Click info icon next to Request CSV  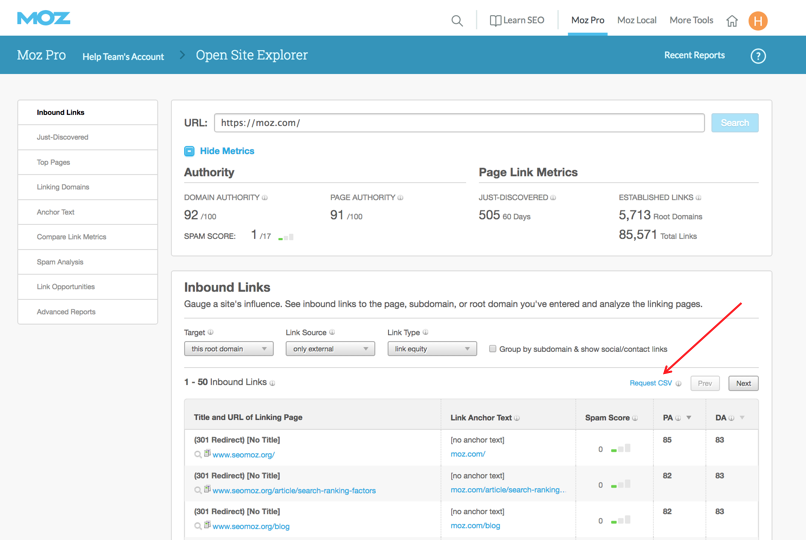click(x=679, y=383)
